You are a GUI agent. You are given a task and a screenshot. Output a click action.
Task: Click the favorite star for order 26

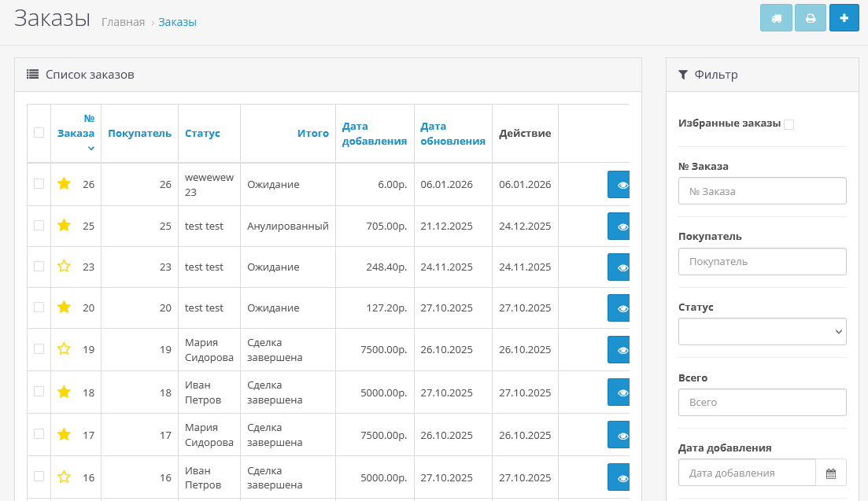(65, 184)
